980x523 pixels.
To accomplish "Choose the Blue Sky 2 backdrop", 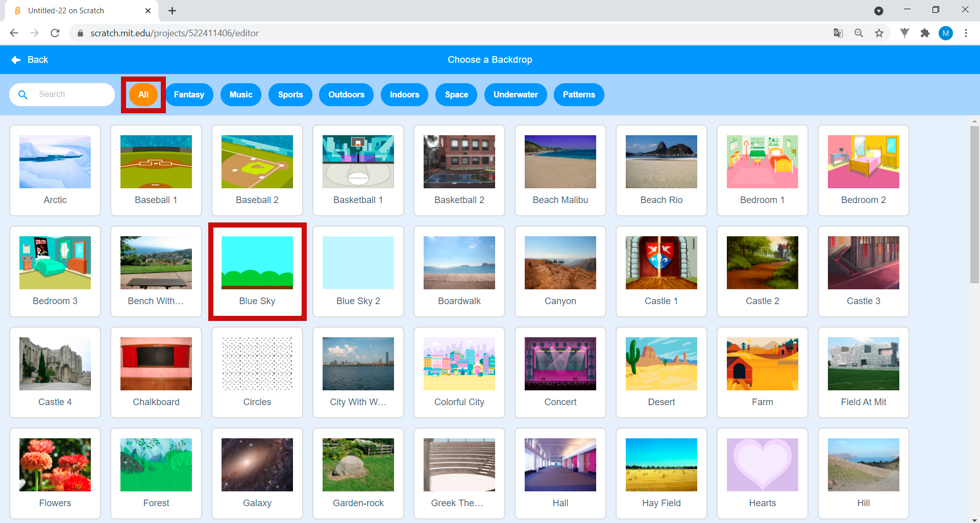I will coord(358,271).
